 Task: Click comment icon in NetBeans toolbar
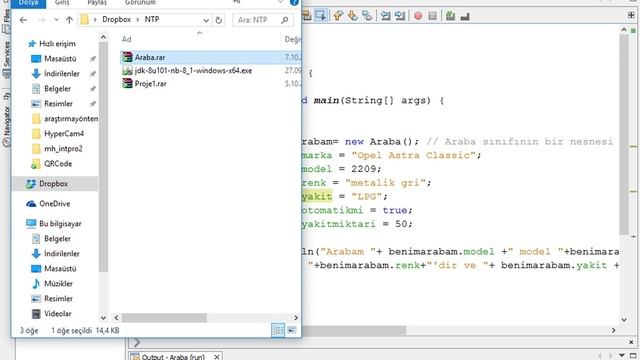tap(450, 16)
